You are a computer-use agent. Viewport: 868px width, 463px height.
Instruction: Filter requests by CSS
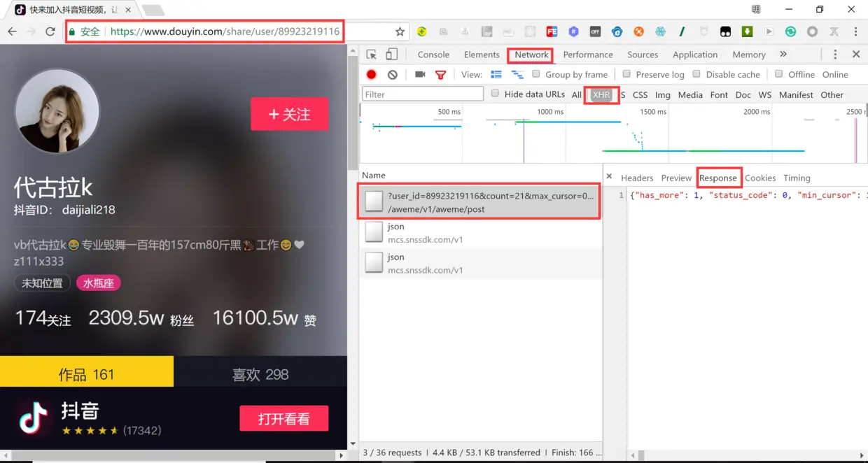click(x=640, y=95)
